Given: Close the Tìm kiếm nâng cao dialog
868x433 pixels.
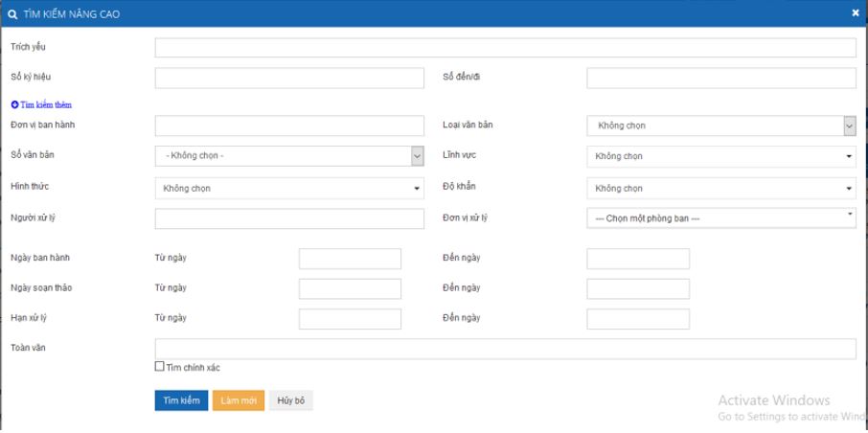Looking at the screenshot, I should [856, 12].
